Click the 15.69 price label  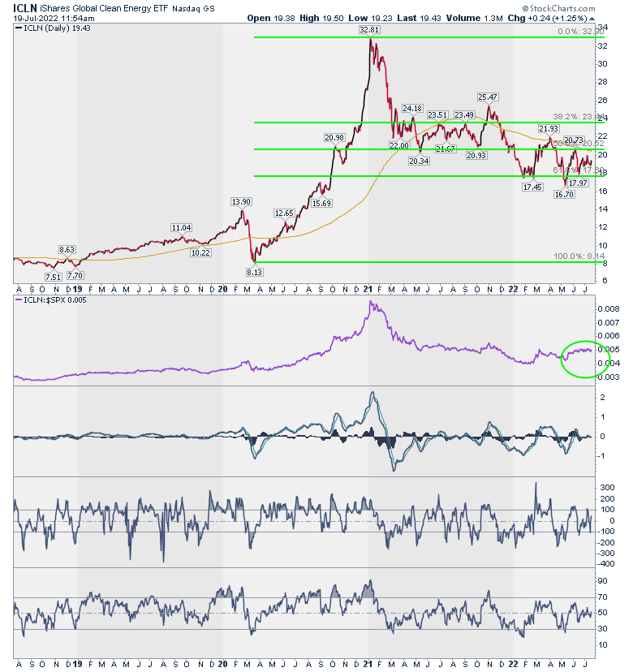coord(321,203)
